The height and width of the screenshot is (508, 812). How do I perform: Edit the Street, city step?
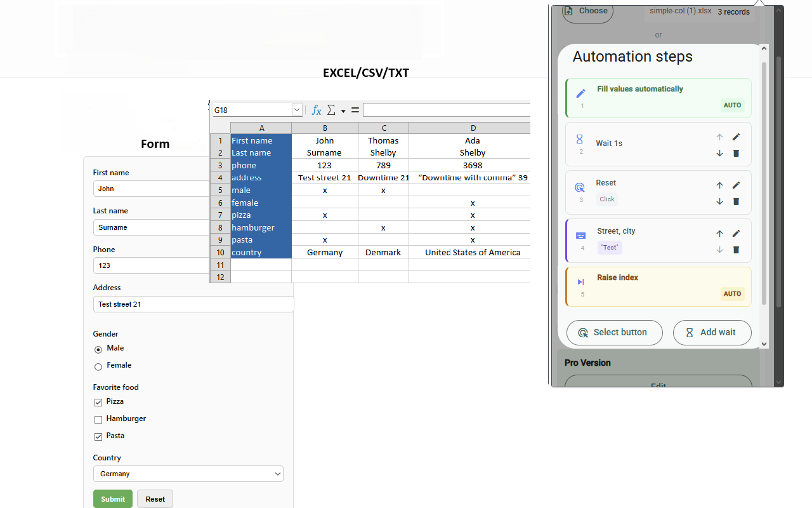(x=736, y=234)
